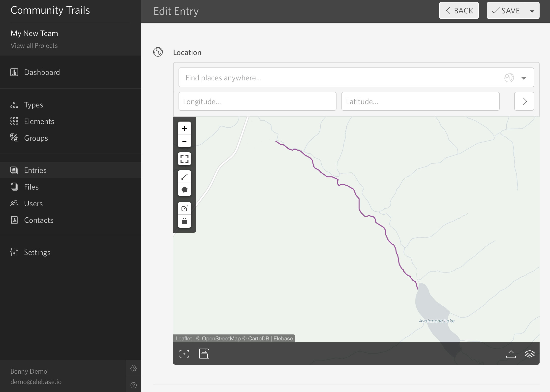The height and width of the screenshot is (392, 550).
Task: Open the map layers stack icon
Action: (529, 354)
